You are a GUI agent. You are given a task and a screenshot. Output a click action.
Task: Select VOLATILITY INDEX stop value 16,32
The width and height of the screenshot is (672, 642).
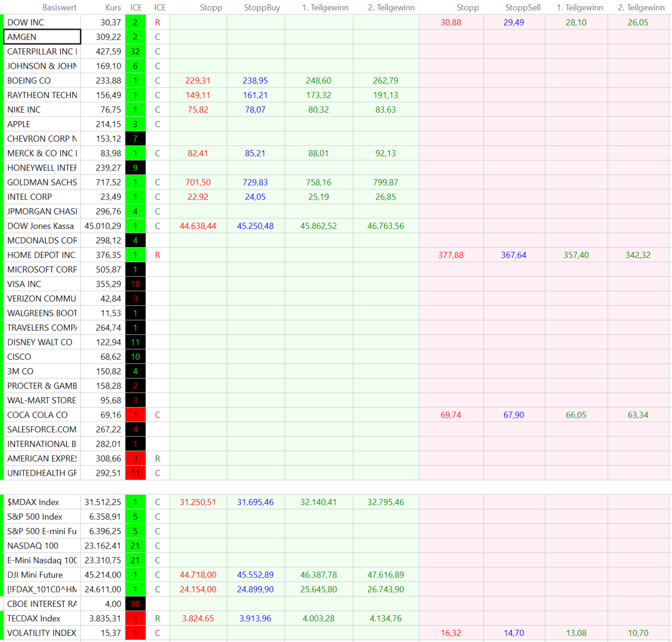pyautogui.click(x=451, y=633)
